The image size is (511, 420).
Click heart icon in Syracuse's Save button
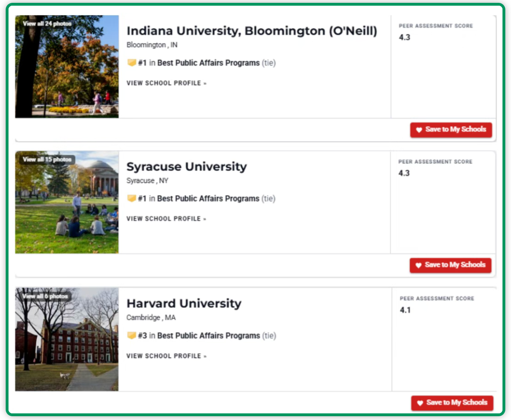418,266
